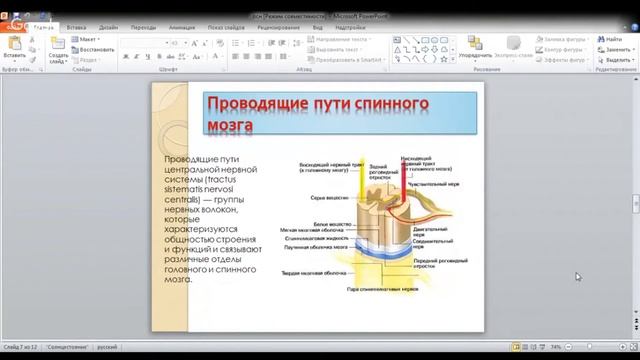The width and height of the screenshot is (640, 360).
Task: Open the Review (Рецензирование) tab
Action: tap(278, 27)
